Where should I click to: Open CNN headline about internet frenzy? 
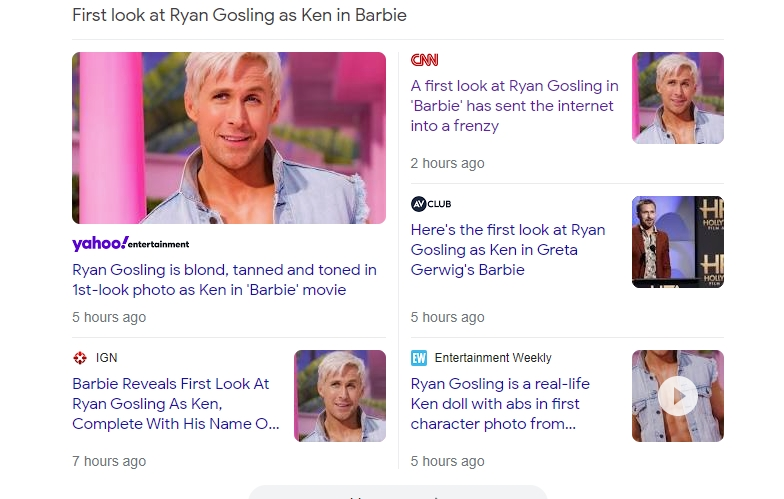point(514,106)
